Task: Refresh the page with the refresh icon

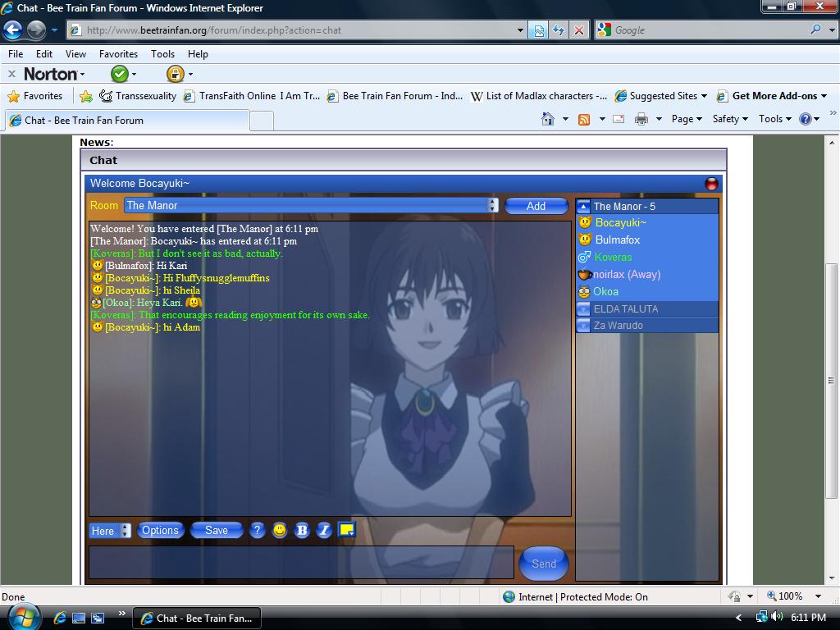Action: click(x=559, y=30)
